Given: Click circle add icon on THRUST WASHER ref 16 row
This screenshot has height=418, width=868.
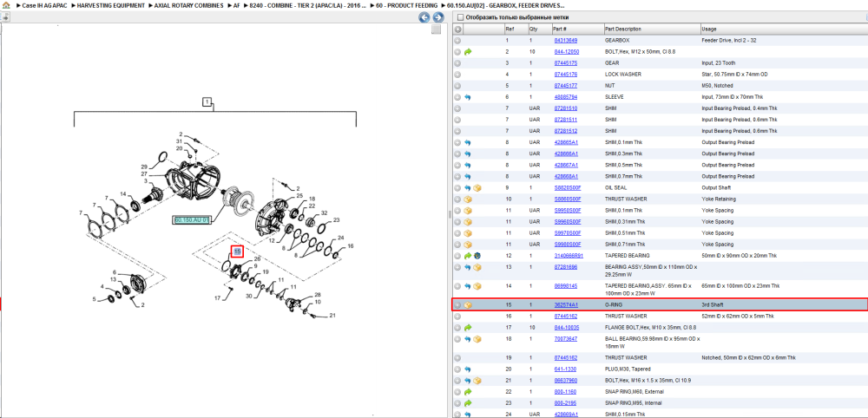Looking at the screenshot, I should click(457, 317).
